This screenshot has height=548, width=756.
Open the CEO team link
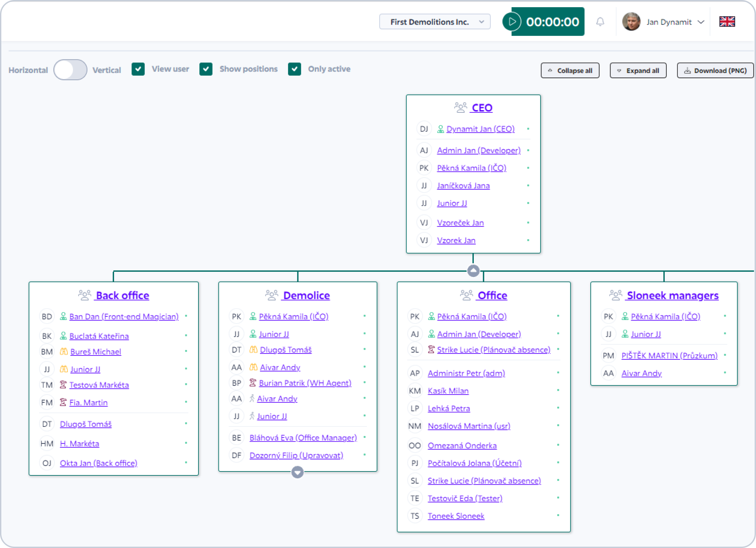(482, 108)
